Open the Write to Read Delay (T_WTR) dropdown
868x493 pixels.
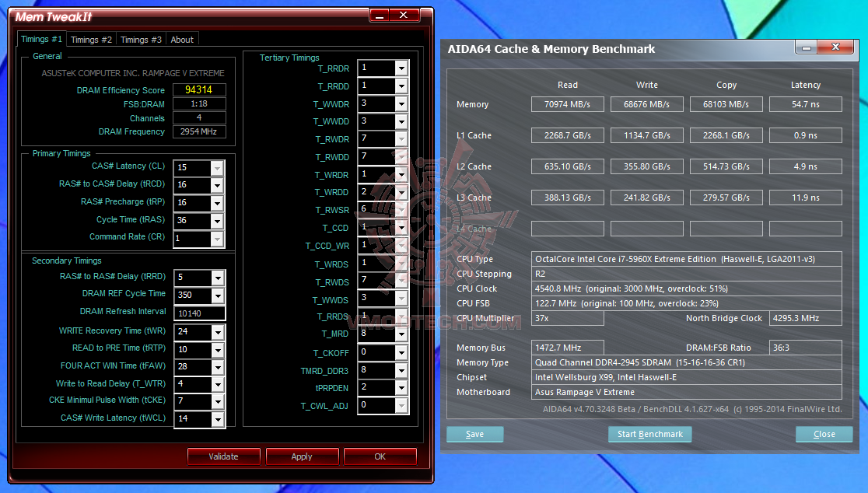coord(218,384)
